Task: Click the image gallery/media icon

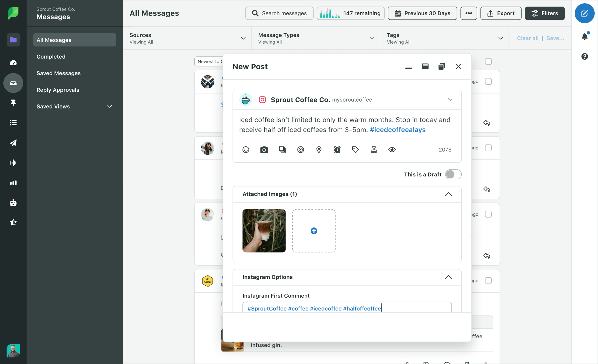Action: click(282, 149)
